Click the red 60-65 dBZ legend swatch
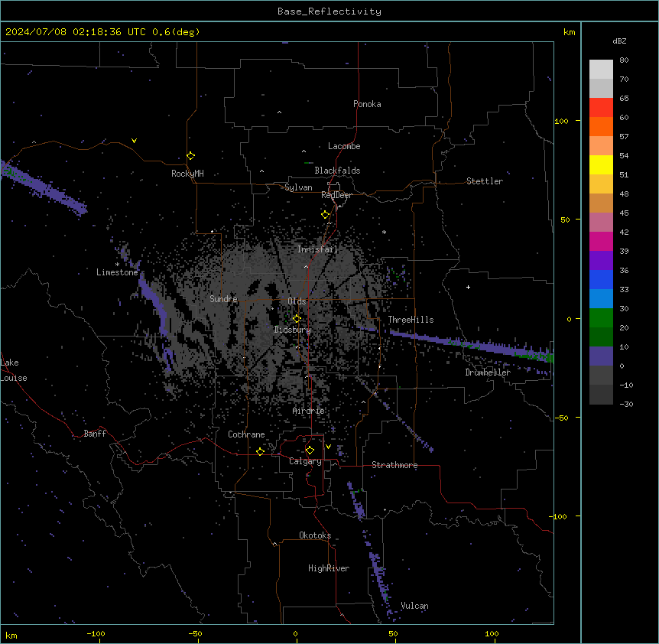Screen dimensions: 659x644 pos(601,107)
